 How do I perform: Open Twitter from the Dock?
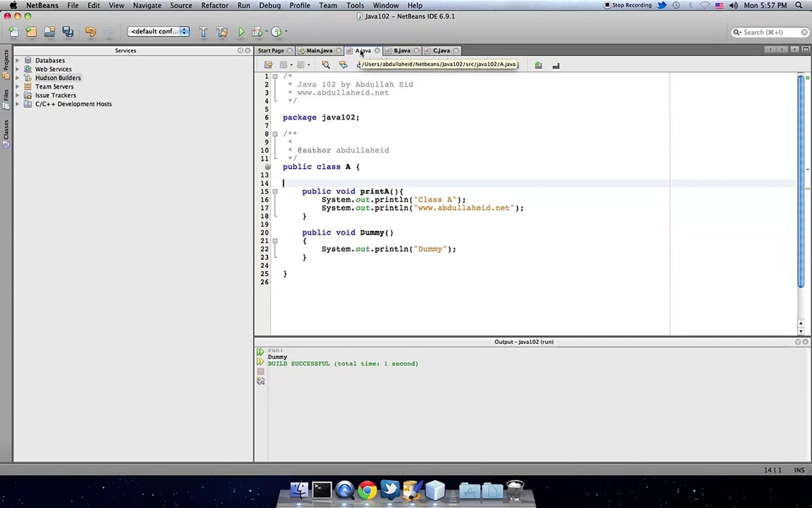coord(390,490)
